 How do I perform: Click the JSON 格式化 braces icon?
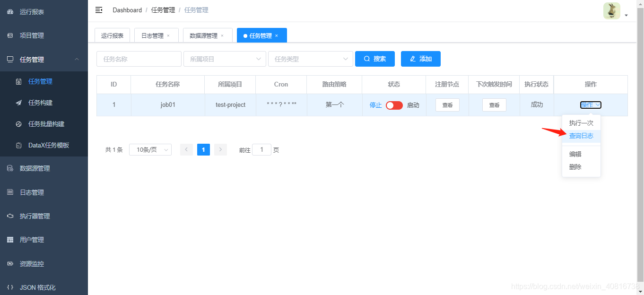coord(10,287)
